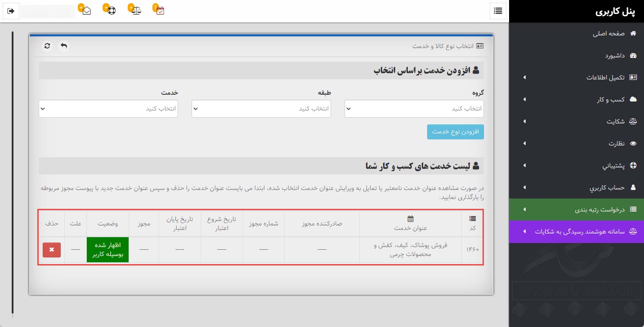Click the vertical page scrollbar
The width and height of the screenshot is (644, 327).
(13, 173)
